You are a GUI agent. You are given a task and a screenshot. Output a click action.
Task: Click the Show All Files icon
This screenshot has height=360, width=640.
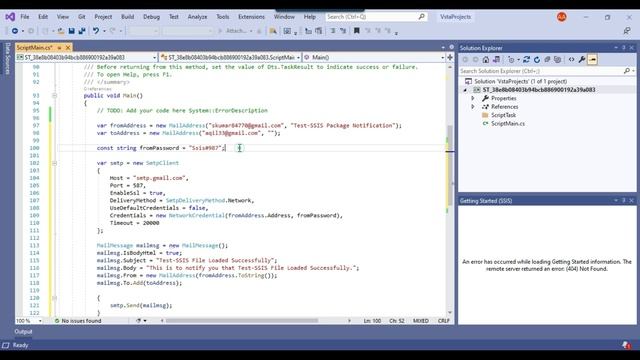[x=558, y=60]
